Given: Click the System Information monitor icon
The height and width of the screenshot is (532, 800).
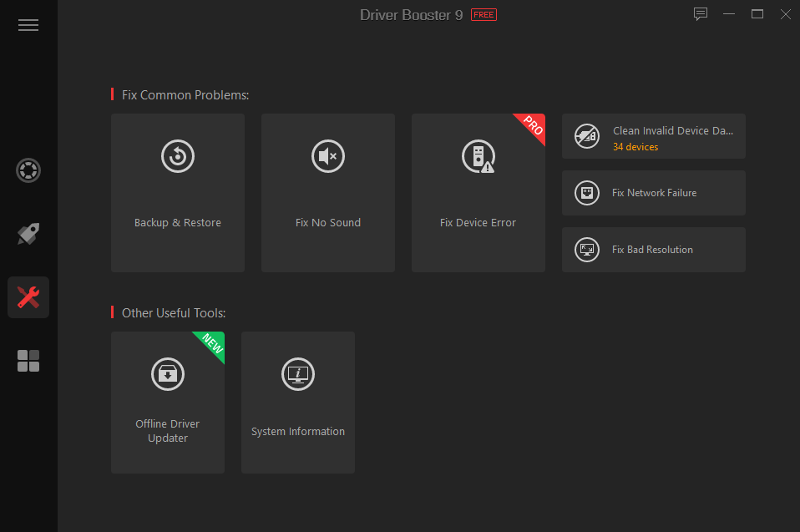Looking at the screenshot, I should [297, 374].
